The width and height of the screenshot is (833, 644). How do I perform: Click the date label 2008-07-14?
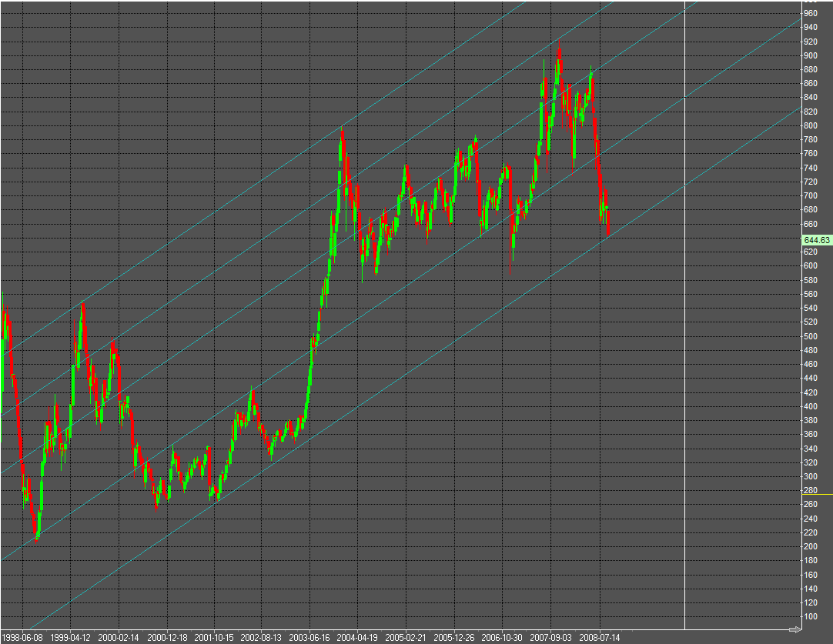(x=600, y=638)
